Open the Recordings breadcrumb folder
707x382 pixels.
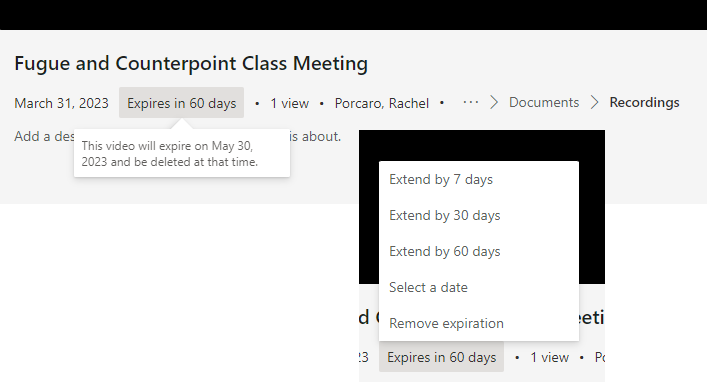tap(644, 102)
